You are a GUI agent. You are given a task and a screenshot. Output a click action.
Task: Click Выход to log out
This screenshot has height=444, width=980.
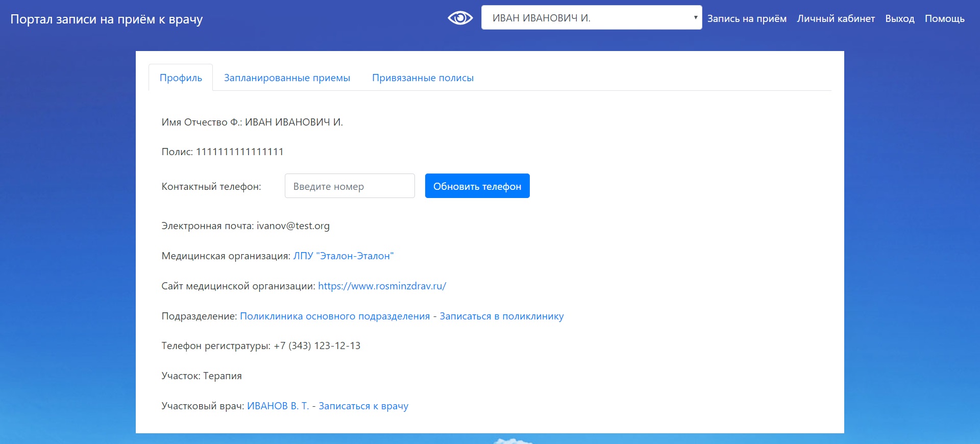899,19
